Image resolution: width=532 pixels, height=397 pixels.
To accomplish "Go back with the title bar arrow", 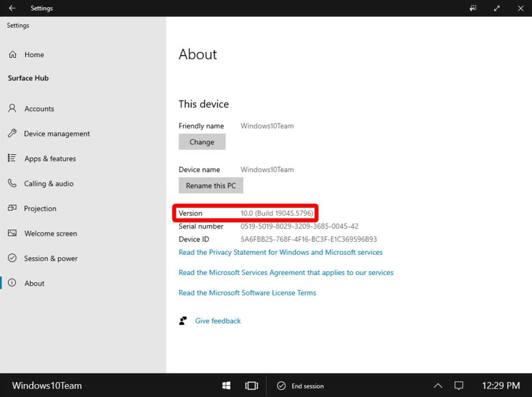I will [12, 8].
